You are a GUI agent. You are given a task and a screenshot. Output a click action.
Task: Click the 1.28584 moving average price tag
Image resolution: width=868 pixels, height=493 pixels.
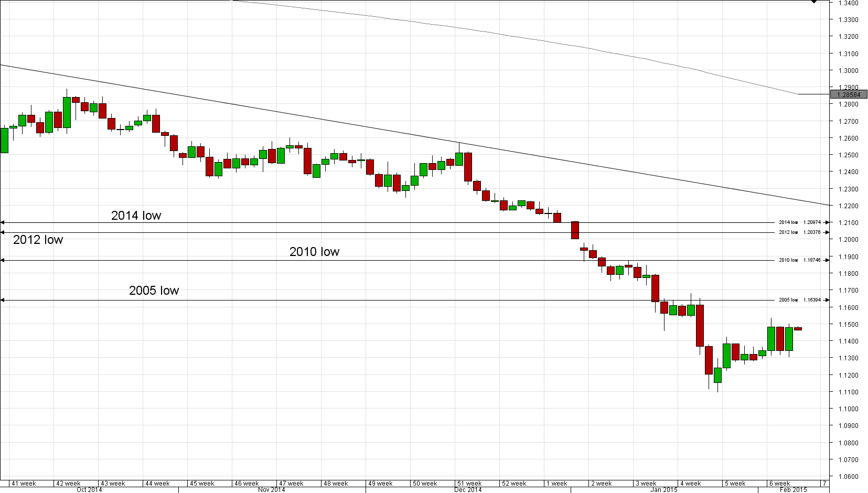tap(849, 95)
